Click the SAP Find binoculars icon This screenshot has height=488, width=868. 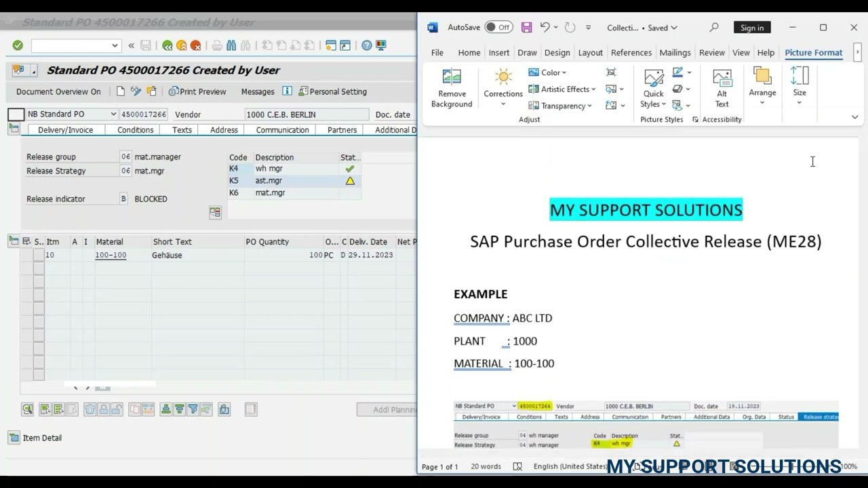231,45
